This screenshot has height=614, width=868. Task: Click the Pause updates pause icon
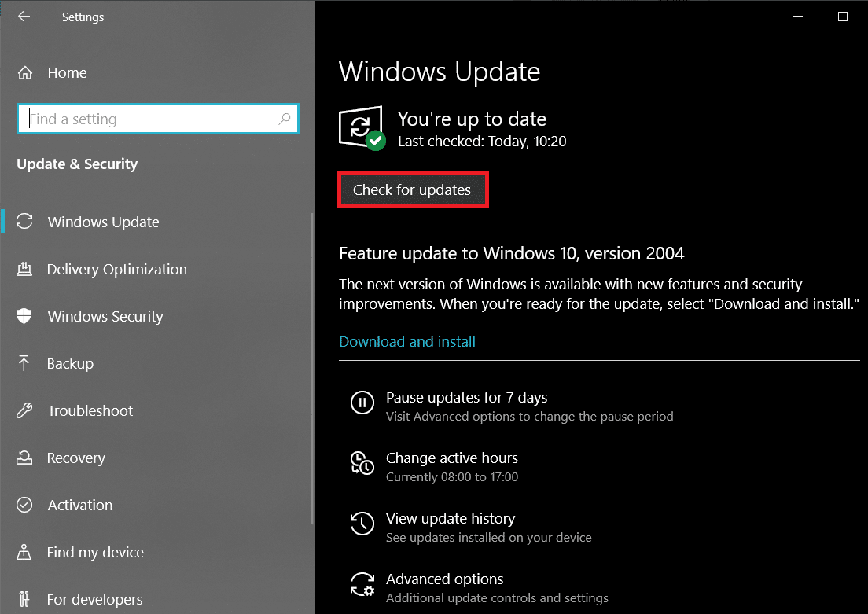[362, 403]
